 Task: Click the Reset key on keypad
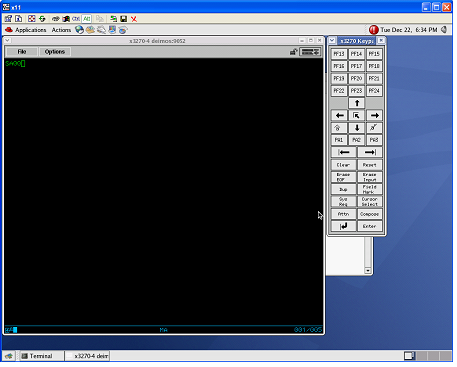370,165
